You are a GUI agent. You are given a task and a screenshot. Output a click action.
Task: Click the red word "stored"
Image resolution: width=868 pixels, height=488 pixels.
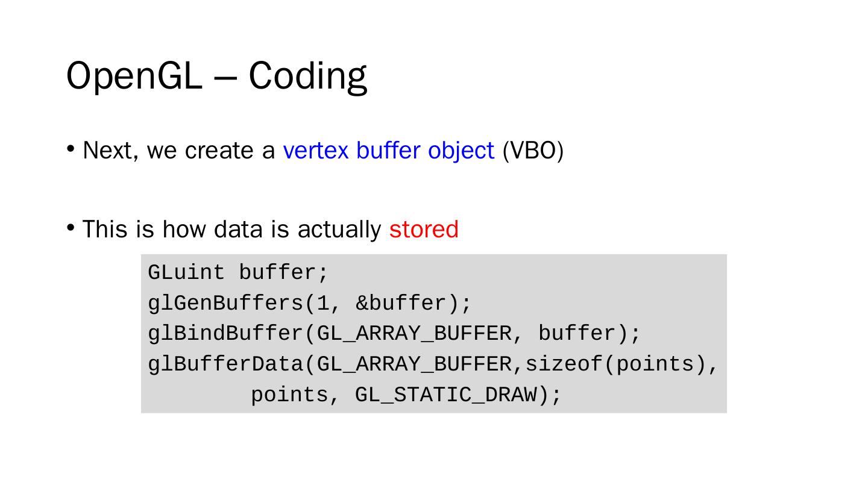tap(424, 230)
